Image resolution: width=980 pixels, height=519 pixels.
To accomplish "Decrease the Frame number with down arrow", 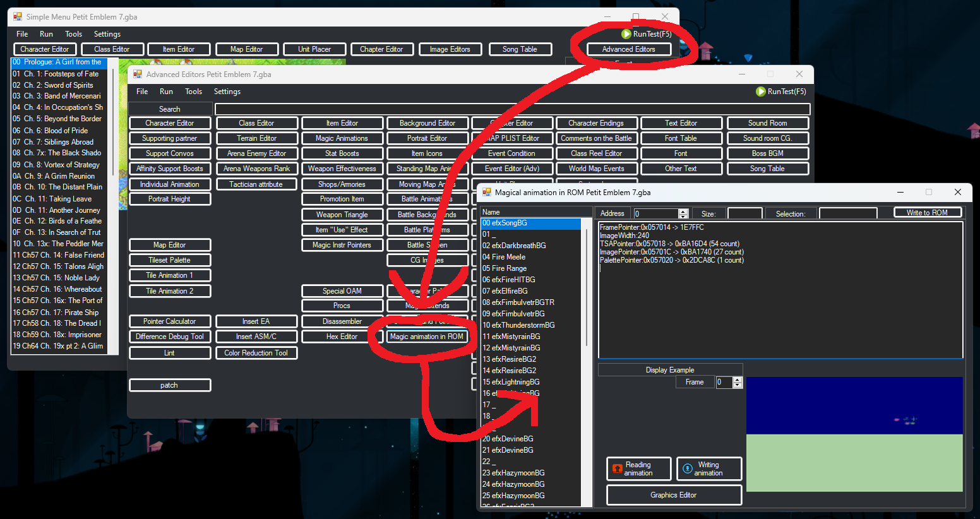I will (x=738, y=385).
